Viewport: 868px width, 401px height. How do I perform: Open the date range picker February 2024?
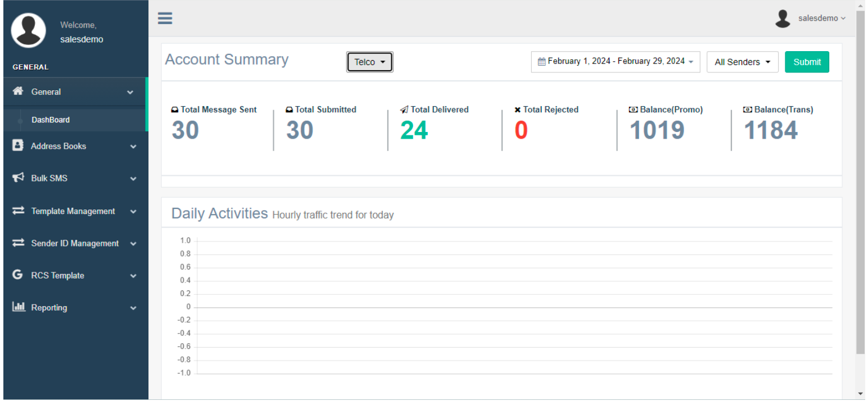616,61
